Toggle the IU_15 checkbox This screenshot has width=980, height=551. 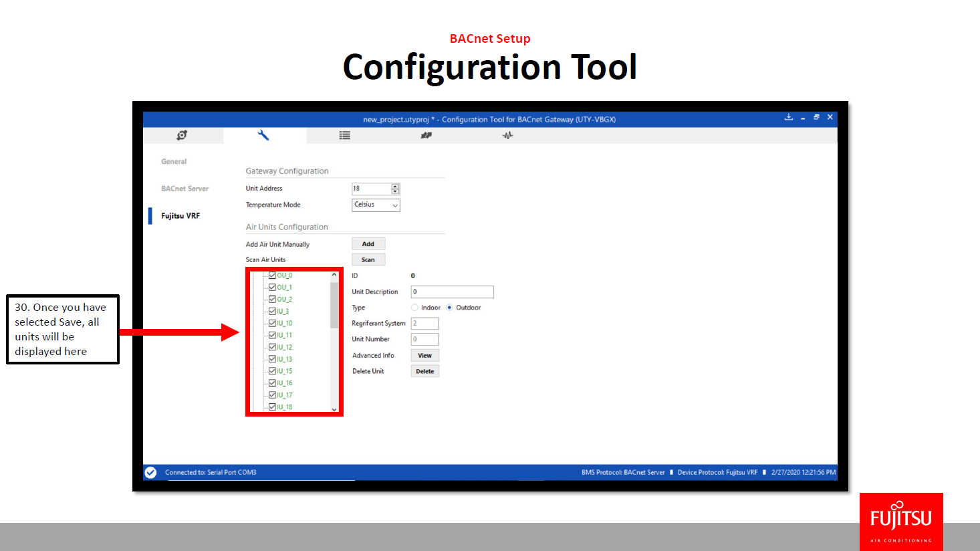point(272,371)
